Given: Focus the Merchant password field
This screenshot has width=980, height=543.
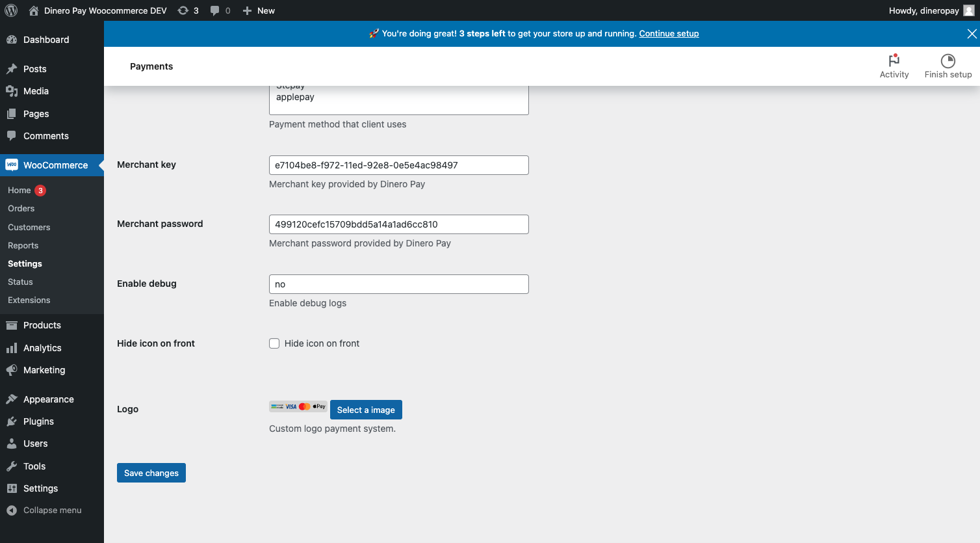Looking at the screenshot, I should [x=399, y=224].
